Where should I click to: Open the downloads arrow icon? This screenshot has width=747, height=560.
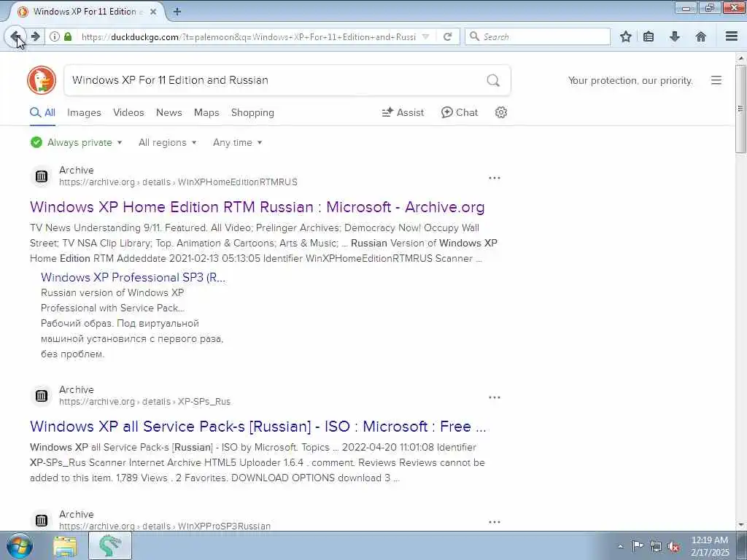coord(675,36)
